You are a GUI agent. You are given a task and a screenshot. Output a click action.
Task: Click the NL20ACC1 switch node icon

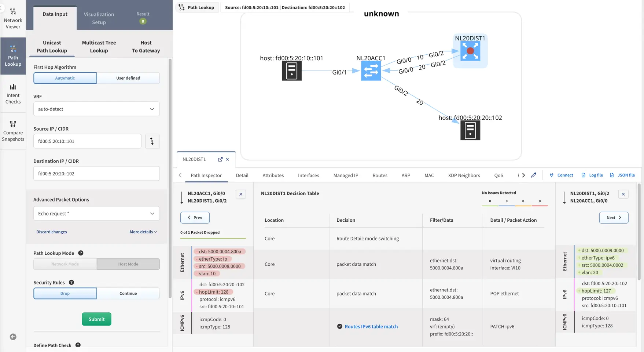(371, 71)
